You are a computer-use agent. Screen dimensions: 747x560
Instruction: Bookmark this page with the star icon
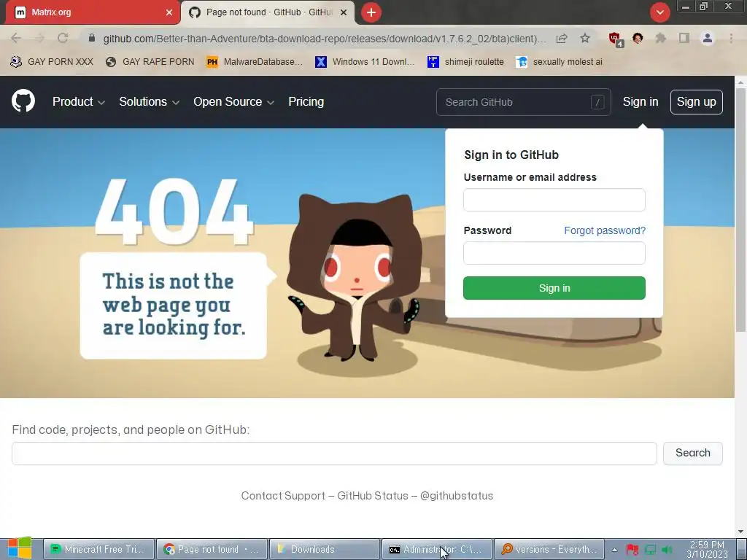coord(585,38)
